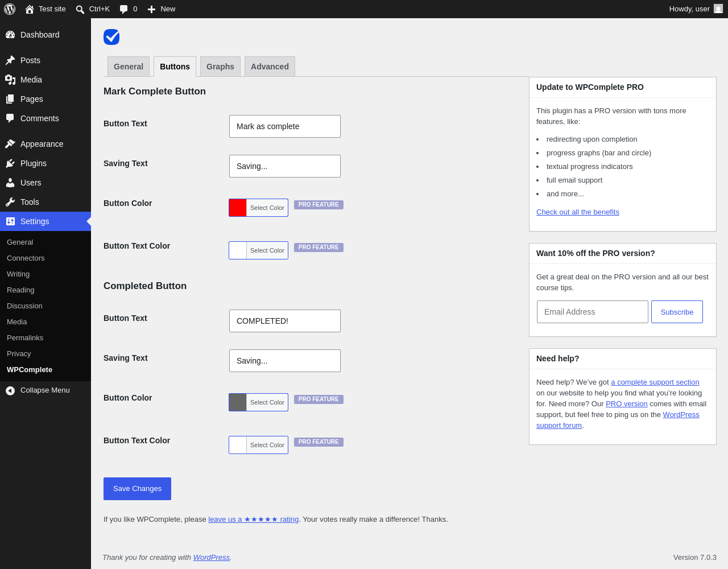Click the Media sidebar icon with music note
Viewport: 728px width, 569px height.
pyautogui.click(x=10, y=80)
